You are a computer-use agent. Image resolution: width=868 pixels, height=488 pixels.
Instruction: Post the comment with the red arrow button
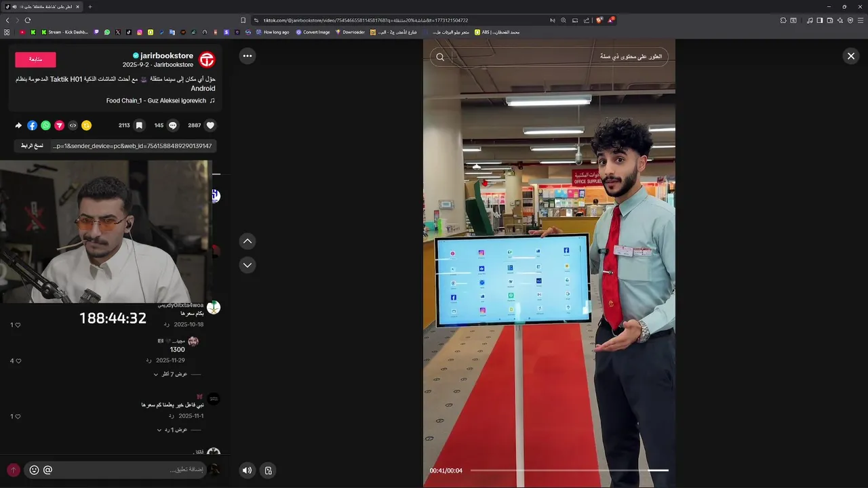pos(13,470)
